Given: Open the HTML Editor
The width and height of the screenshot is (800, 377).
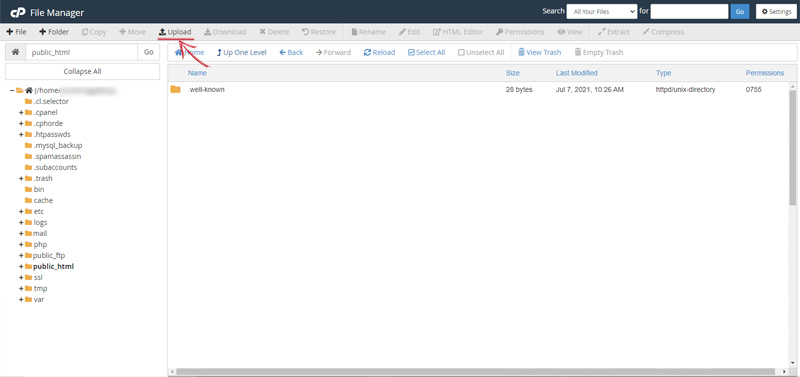Looking at the screenshot, I should tap(458, 32).
